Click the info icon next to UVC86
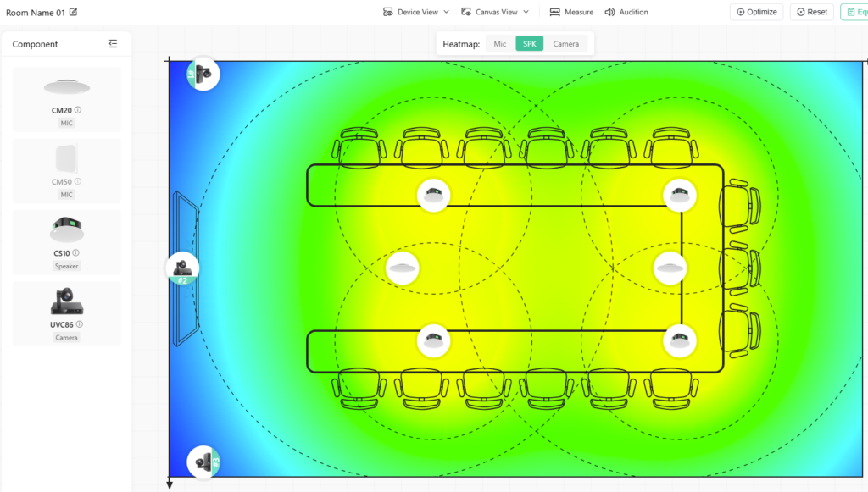Screen dimensions: 868x492 point(81,324)
